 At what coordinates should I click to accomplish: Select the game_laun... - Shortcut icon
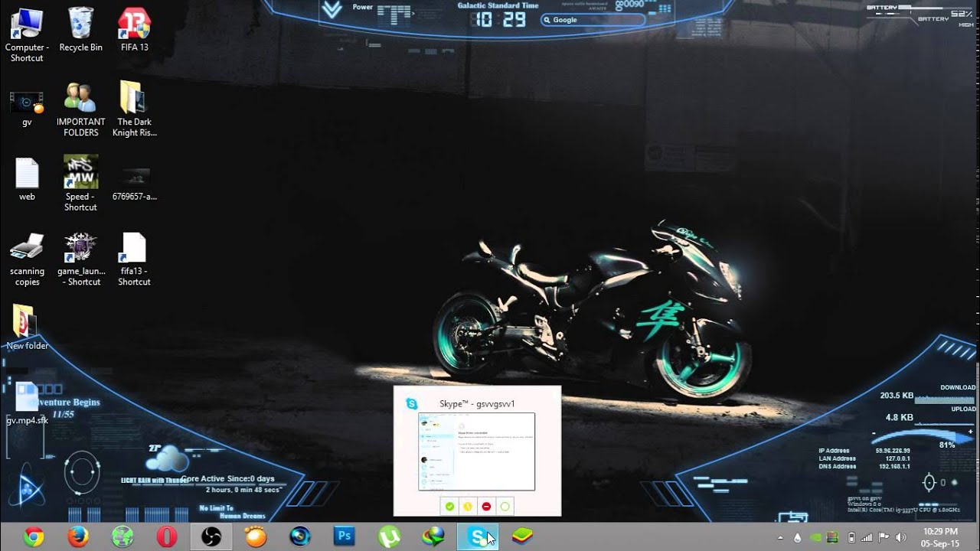pyautogui.click(x=80, y=259)
